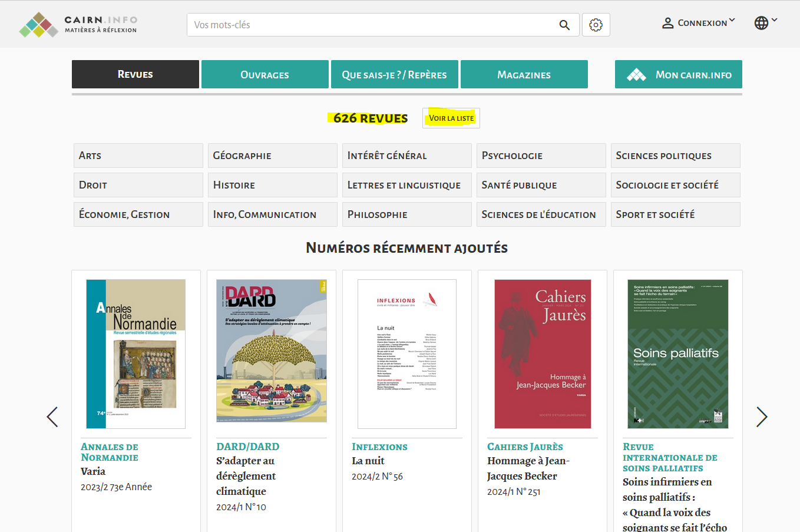This screenshot has height=532, width=800.
Task: Open the globe language selector
Action: click(x=762, y=23)
